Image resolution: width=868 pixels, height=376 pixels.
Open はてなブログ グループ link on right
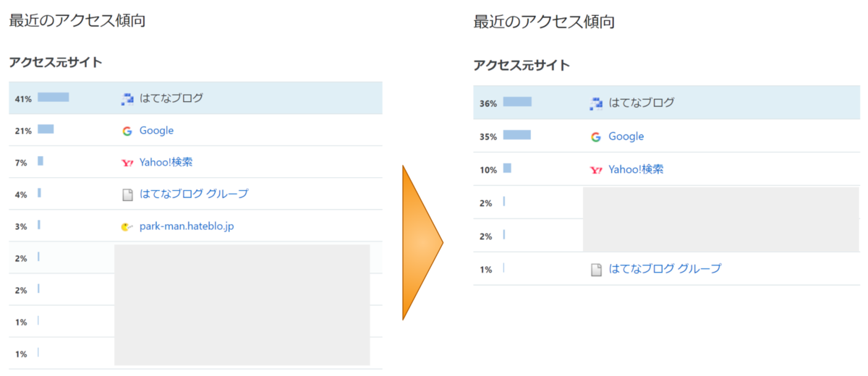(665, 269)
